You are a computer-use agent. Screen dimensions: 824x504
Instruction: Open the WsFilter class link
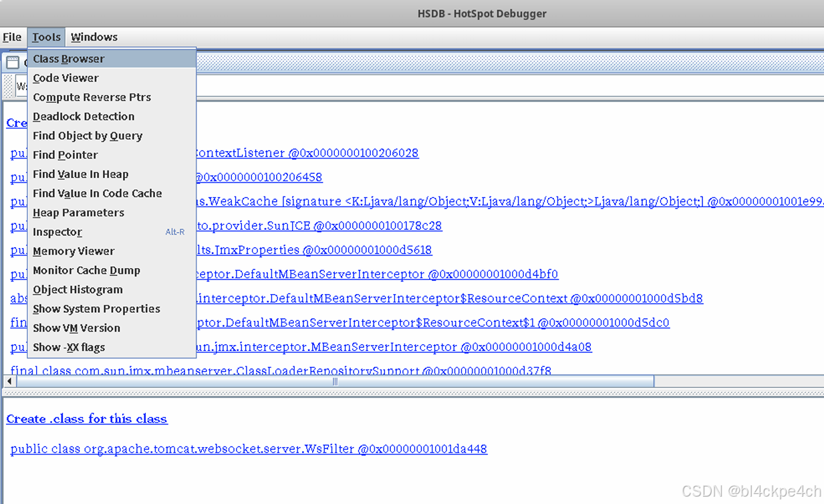(249, 449)
